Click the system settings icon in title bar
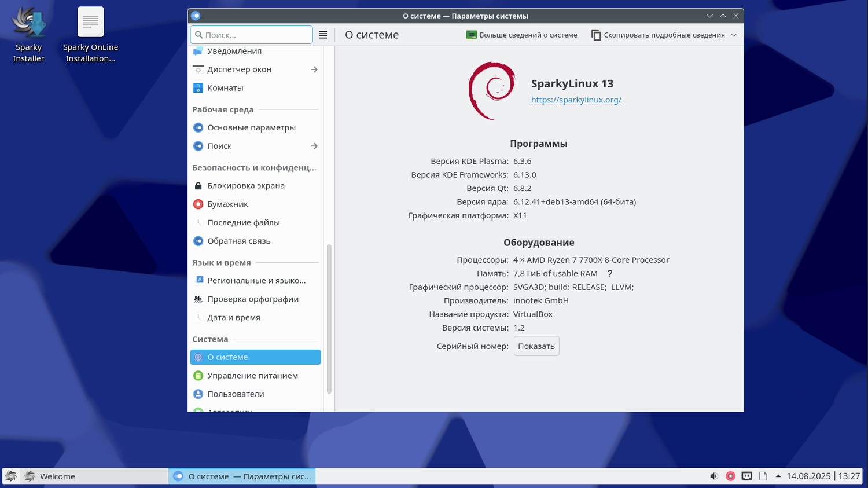868x488 pixels. click(x=196, y=16)
